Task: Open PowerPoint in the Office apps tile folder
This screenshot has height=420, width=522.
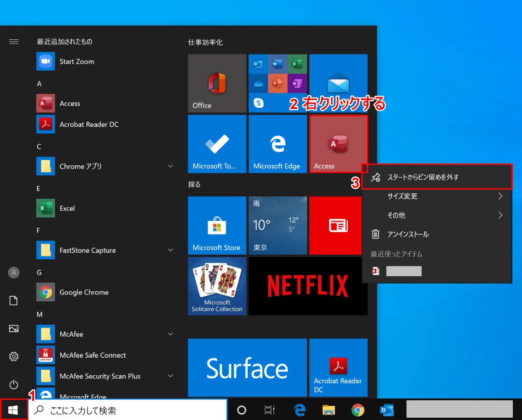Action: pyautogui.click(x=277, y=83)
